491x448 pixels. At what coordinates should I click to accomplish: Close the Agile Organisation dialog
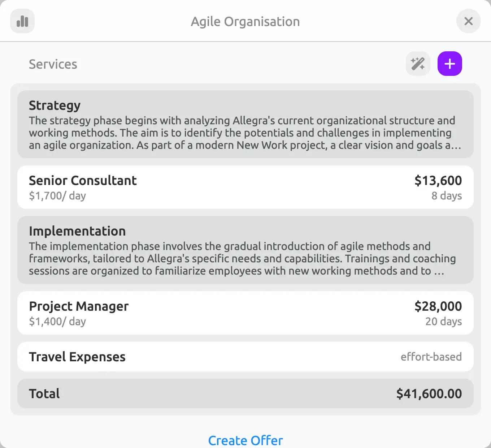[x=468, y=21]
